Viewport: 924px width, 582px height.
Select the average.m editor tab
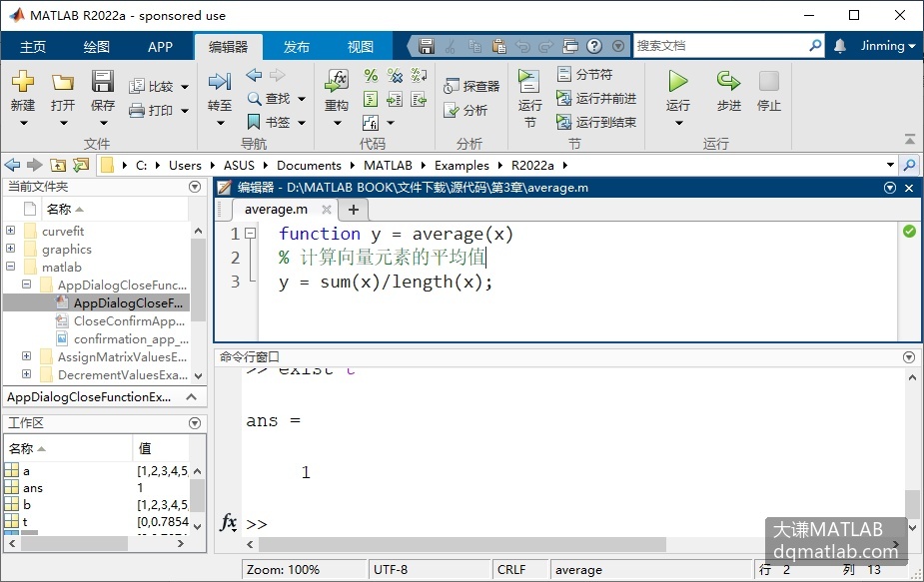tap(276, 209)
